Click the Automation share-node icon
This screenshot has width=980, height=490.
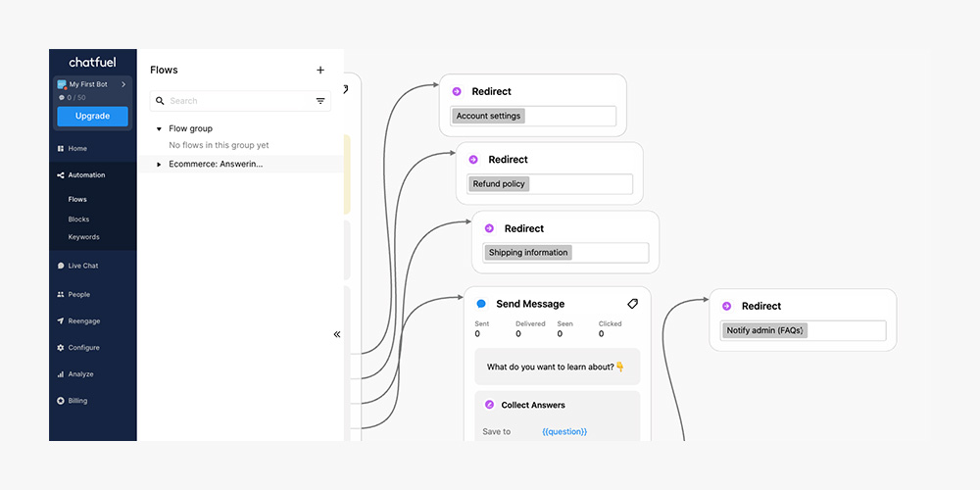(61, 175)
